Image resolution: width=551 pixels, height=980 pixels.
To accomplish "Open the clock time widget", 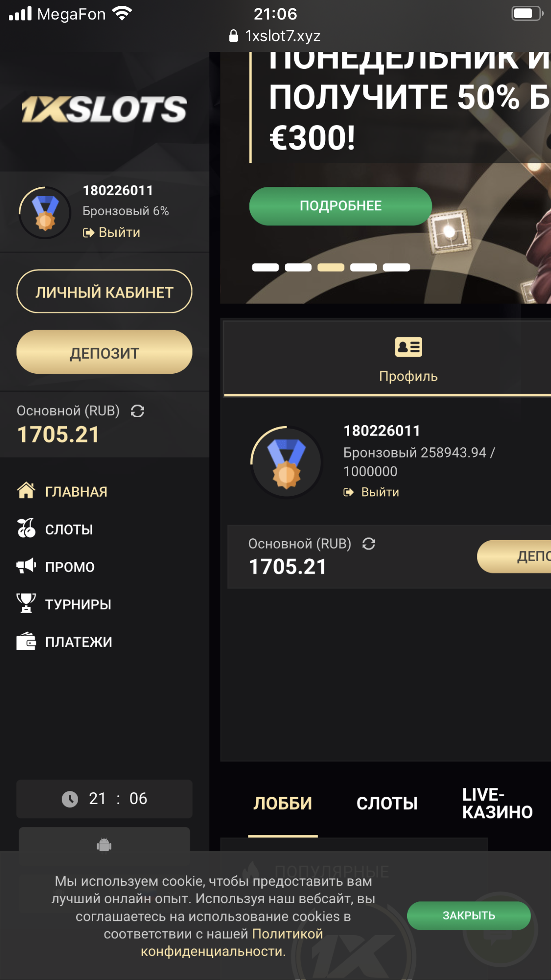I will (104, 799).
